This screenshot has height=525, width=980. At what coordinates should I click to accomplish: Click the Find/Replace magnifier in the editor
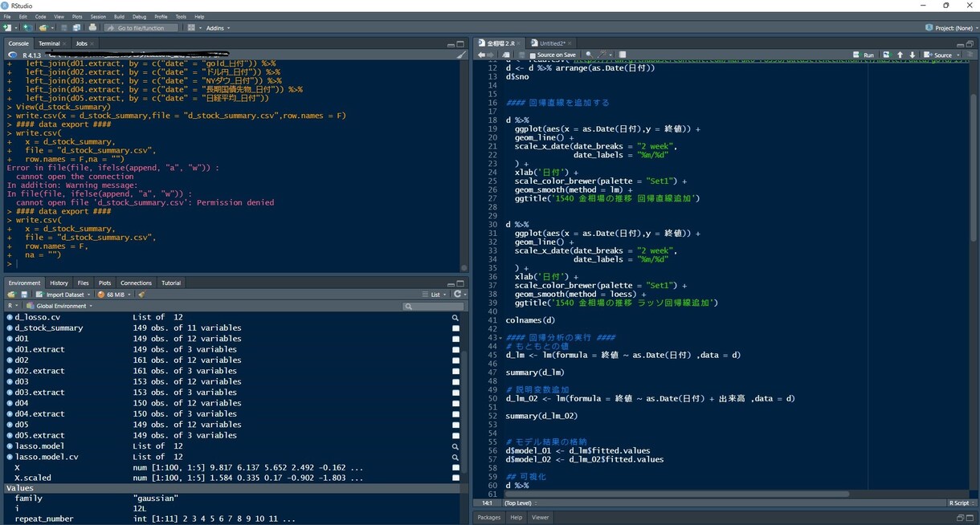pos(589,55)
